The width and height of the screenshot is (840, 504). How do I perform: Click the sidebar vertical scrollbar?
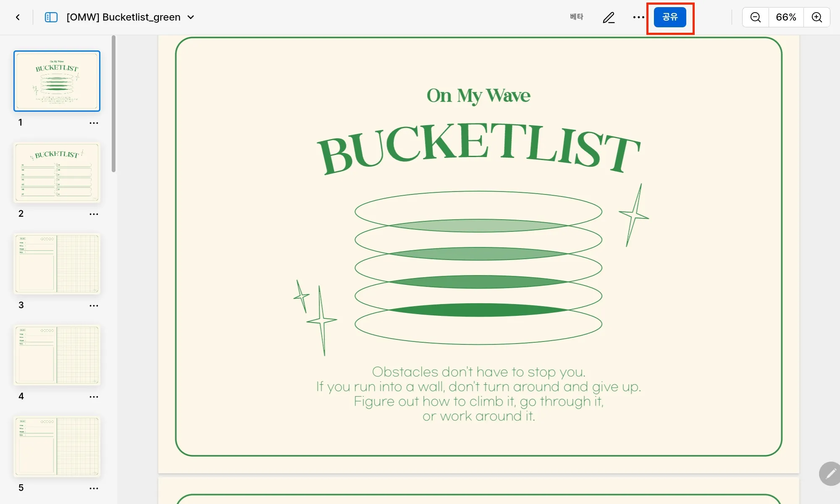113,104
